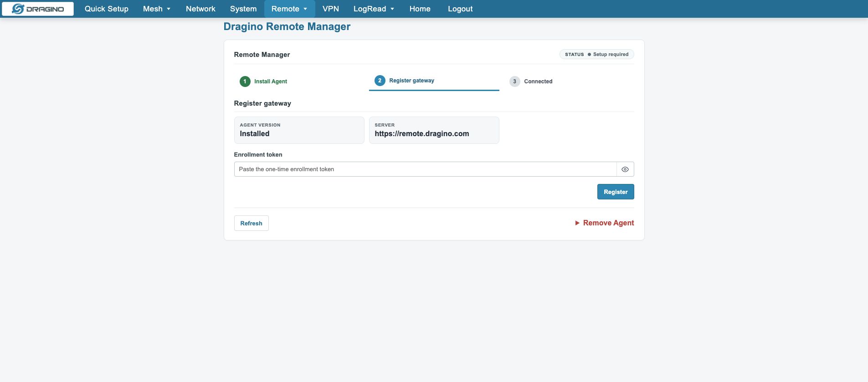The height and width of the screenshot is (382, 868).
Task: Click the Dragino logo
Action: [38, 9]
